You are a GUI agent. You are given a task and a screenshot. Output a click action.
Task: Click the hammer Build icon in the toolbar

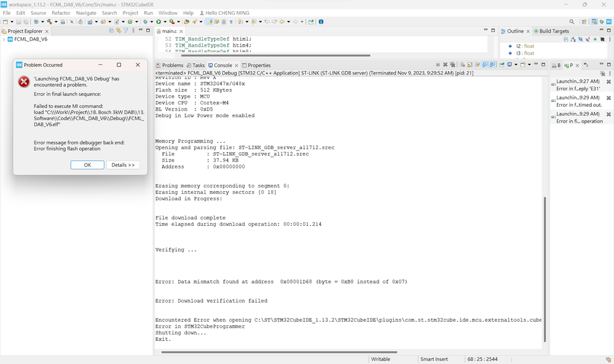click(49, 21)
